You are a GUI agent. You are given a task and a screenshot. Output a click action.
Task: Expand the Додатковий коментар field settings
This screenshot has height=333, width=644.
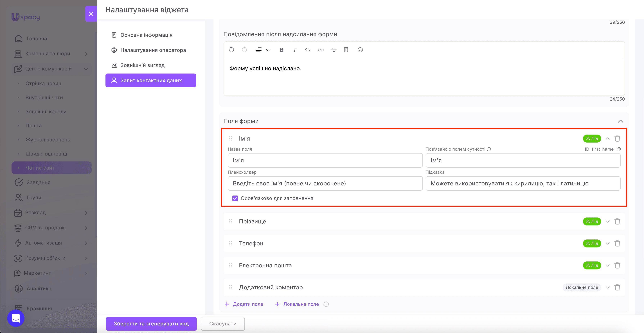point(607,287)
